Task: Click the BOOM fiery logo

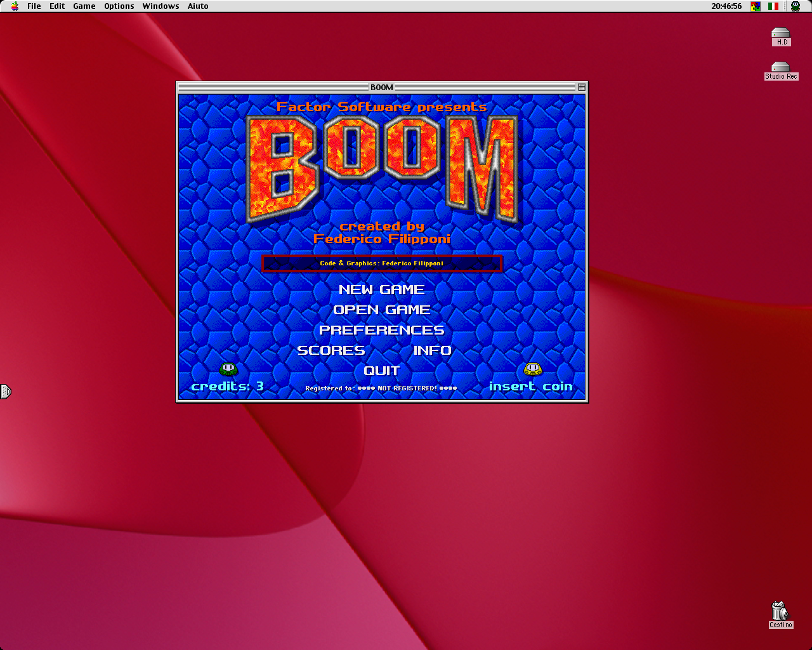Action: [x=382, y=169]
